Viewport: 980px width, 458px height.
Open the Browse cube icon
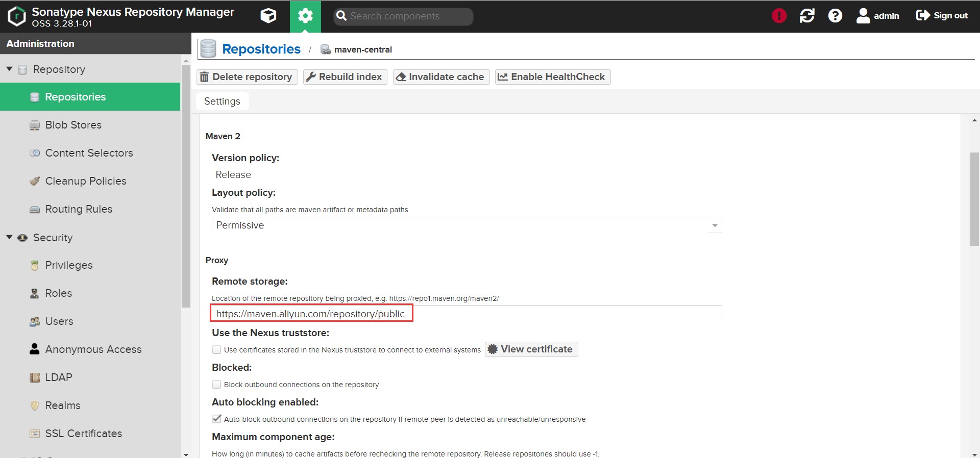coord(268,16)
